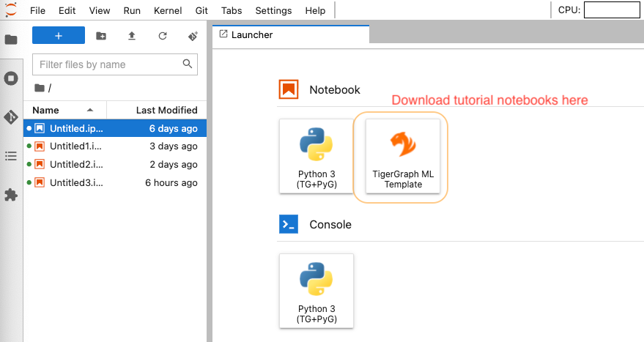Open the Run menu
This screenshot has height=342, width=644.
pos(132,11)
